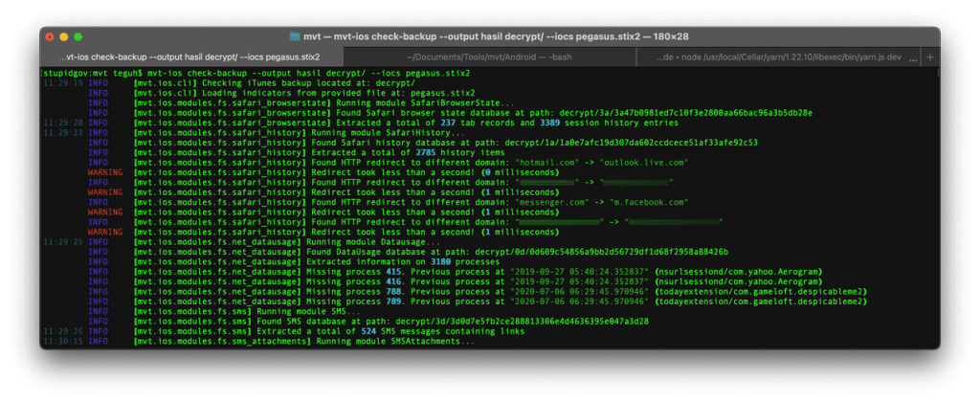Click the stupidgov:mvt teguh$ command prompt line

tap(91, 73)
